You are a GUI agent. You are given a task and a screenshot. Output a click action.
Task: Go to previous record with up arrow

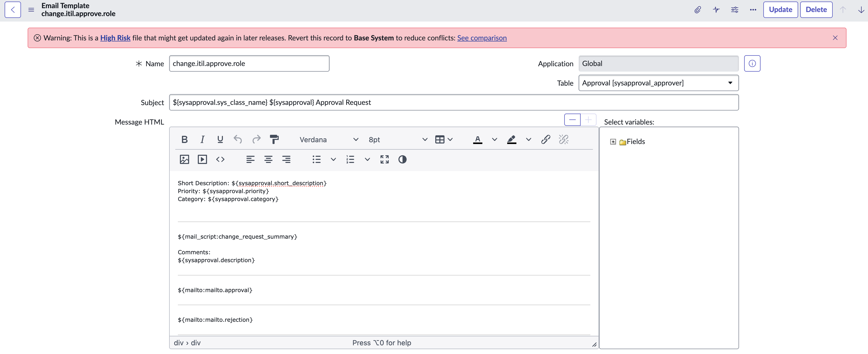843,10
